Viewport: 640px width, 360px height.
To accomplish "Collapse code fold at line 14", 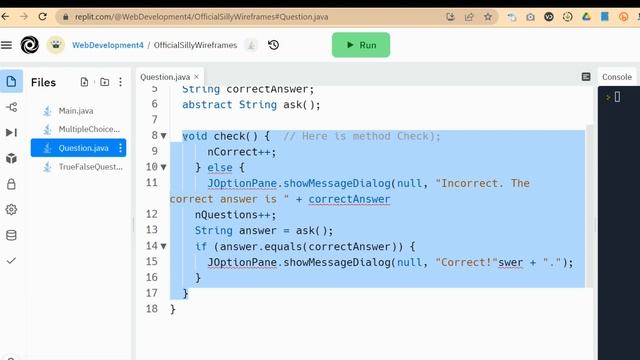I will coord(164,247).
